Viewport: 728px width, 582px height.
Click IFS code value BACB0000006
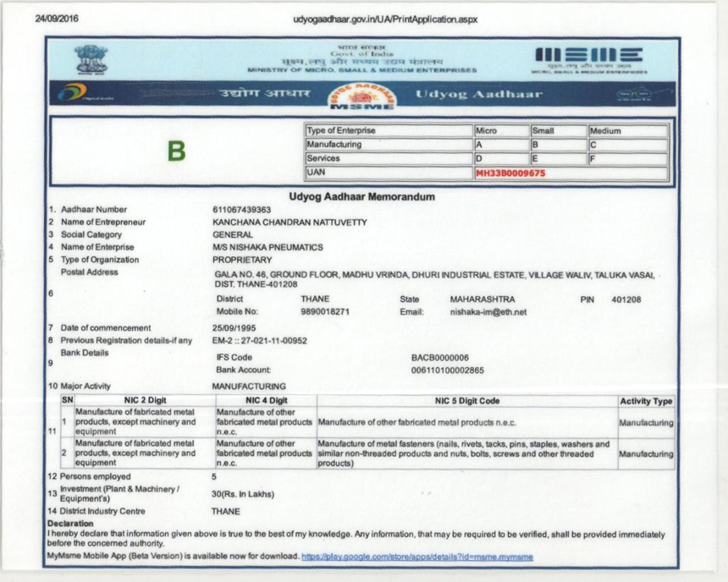(x=440, y=358)
